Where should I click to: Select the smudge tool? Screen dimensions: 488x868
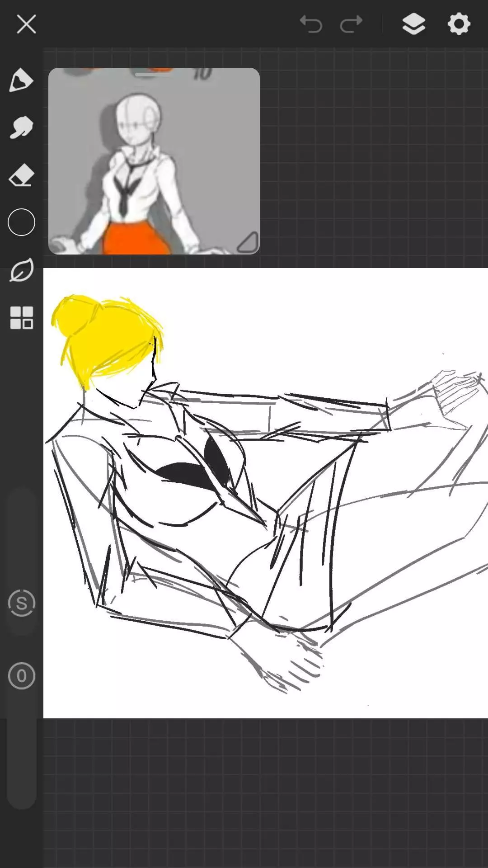21,127
